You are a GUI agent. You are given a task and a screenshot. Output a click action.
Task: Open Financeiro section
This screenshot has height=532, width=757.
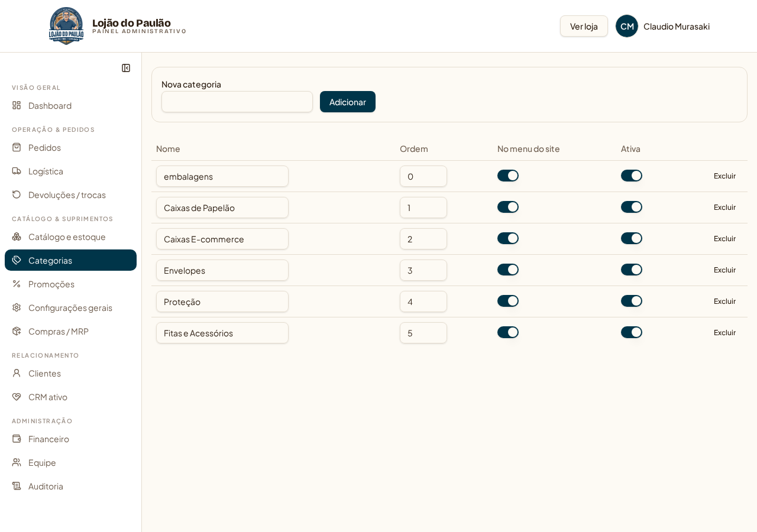point(70,439)
